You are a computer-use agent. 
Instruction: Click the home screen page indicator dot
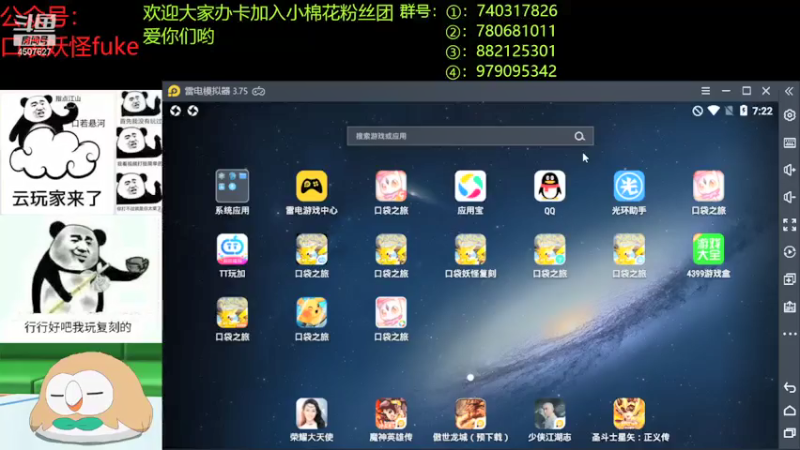pyautogui.click(x=470, y=378)
